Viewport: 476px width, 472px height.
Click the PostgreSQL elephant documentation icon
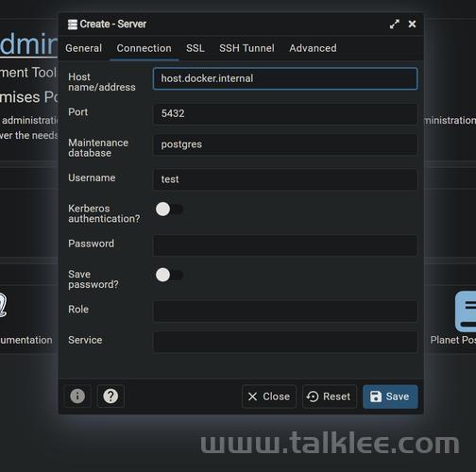click(x=3, y=305)
